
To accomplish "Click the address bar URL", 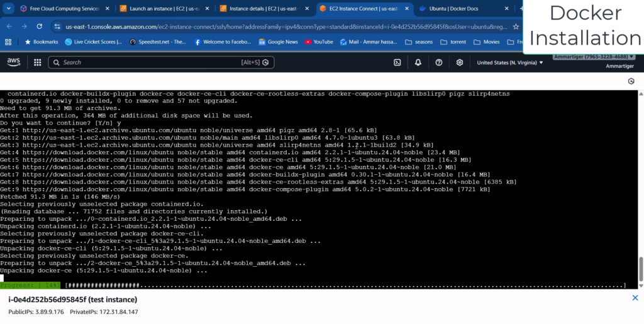I will 286,26.
